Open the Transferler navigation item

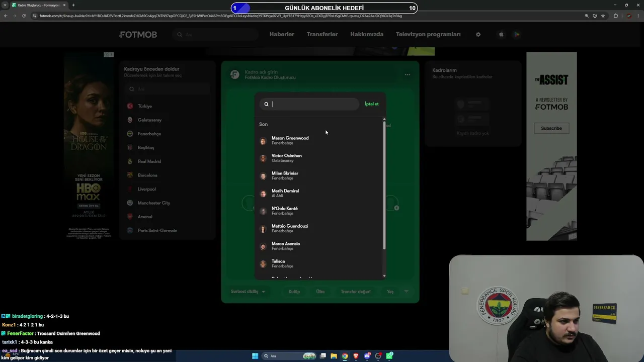[322, 34]
